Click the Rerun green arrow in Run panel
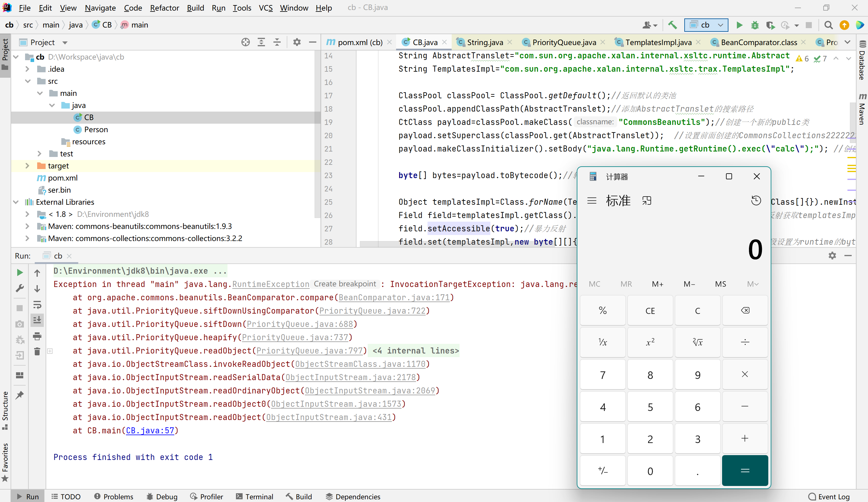The height and width of the screenshot is (502, 868). tap(20, 272)
